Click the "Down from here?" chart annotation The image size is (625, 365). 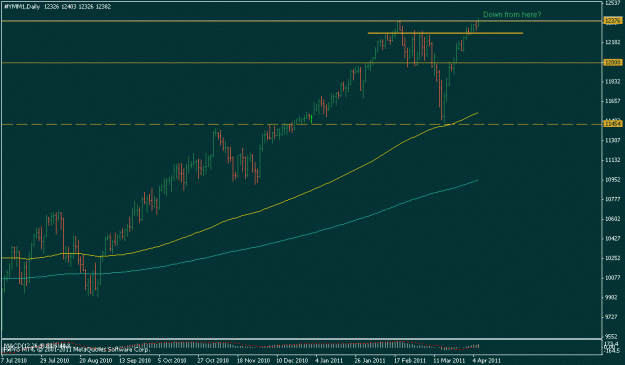pos(512,15)
